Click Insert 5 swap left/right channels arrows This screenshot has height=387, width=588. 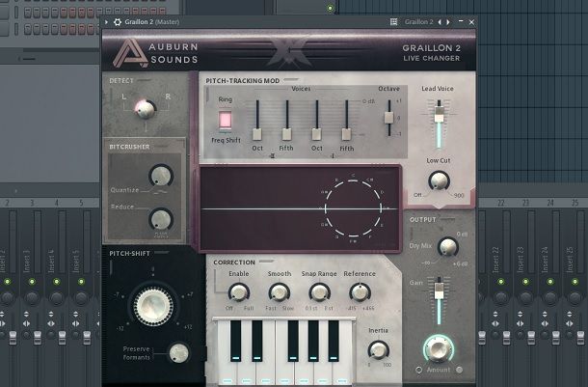click(76, 323)
